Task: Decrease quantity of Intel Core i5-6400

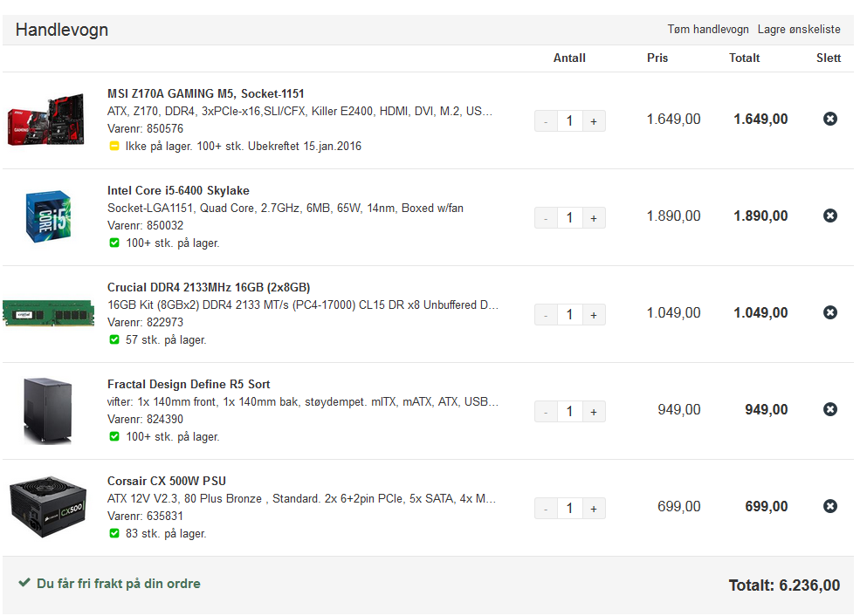Action: (x=546, y=218)
